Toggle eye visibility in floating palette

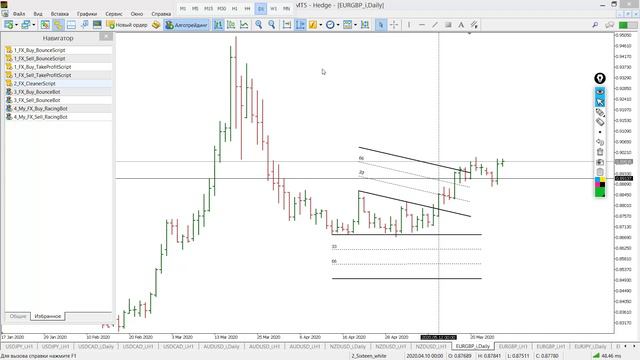(600, 92)
